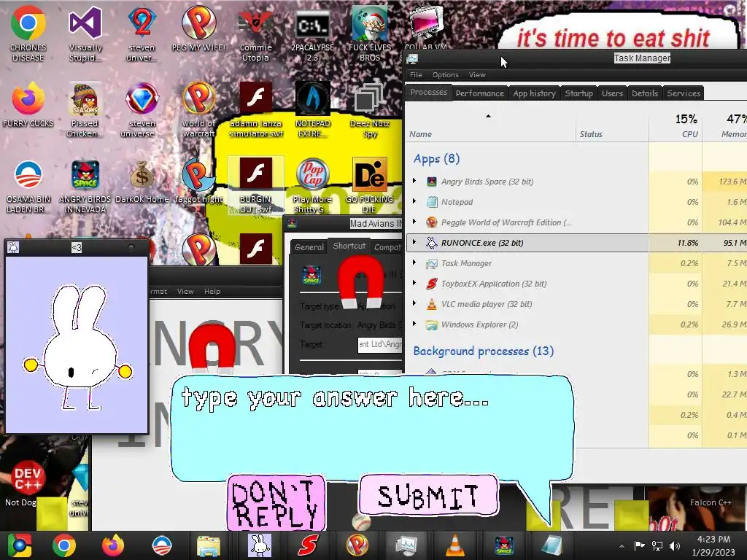Expand the ToyboxEX Application row

(414, 284)
